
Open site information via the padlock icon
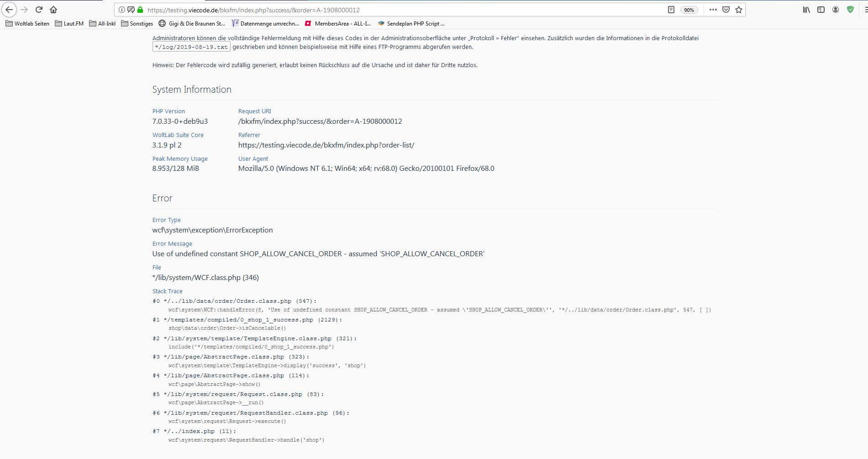coord(140,10)
